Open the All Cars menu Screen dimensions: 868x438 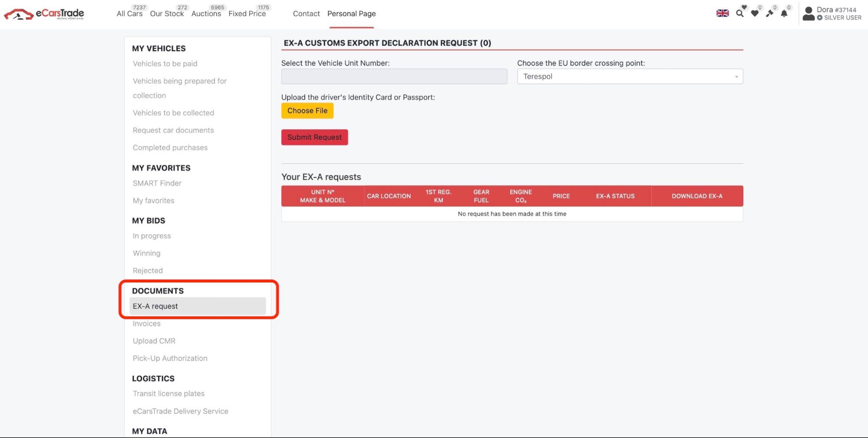pyautogui.click(x=129, y=14)
